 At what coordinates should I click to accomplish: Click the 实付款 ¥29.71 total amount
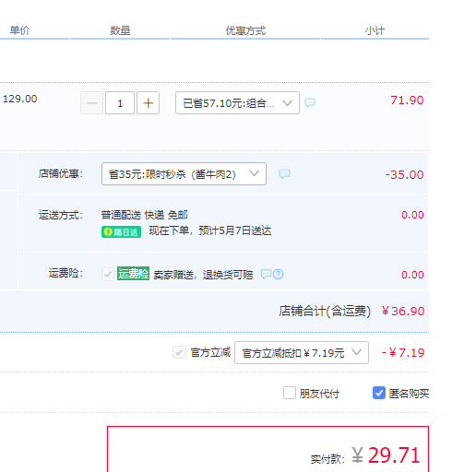pos(386,455)
